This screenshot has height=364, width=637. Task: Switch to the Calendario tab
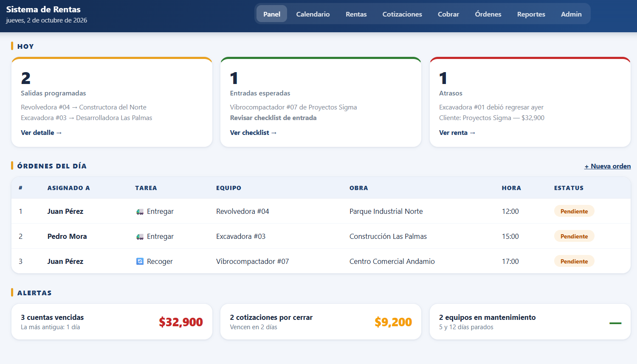313,14
